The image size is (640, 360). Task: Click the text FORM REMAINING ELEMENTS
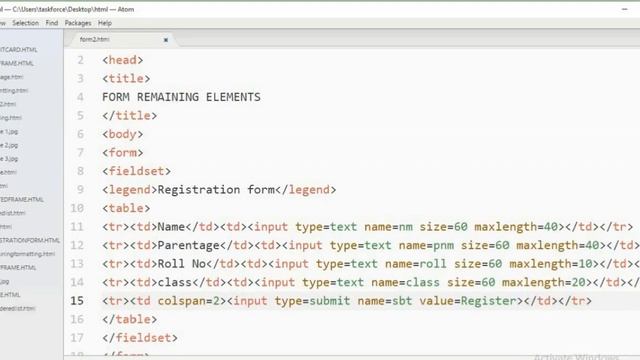pos(181,97)
